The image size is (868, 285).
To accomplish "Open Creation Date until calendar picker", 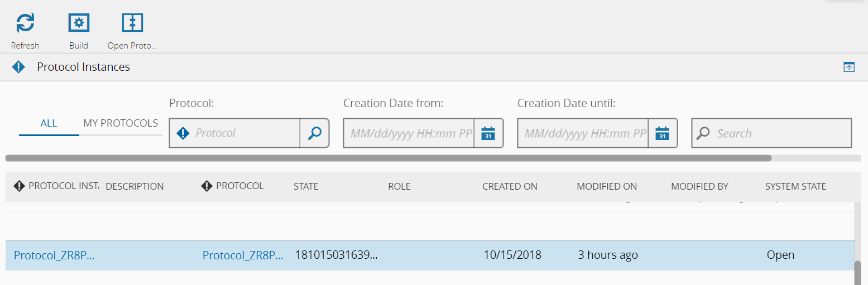I will (663, 133).
